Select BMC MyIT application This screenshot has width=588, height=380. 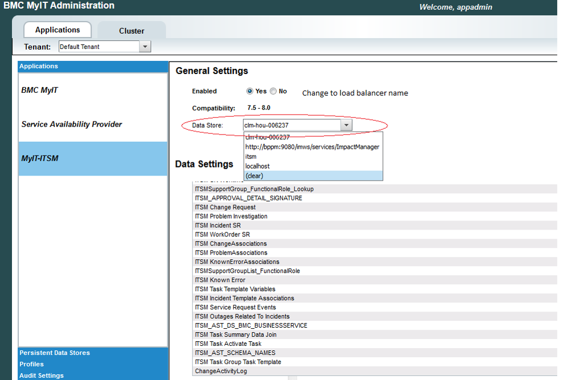(93, 90)
